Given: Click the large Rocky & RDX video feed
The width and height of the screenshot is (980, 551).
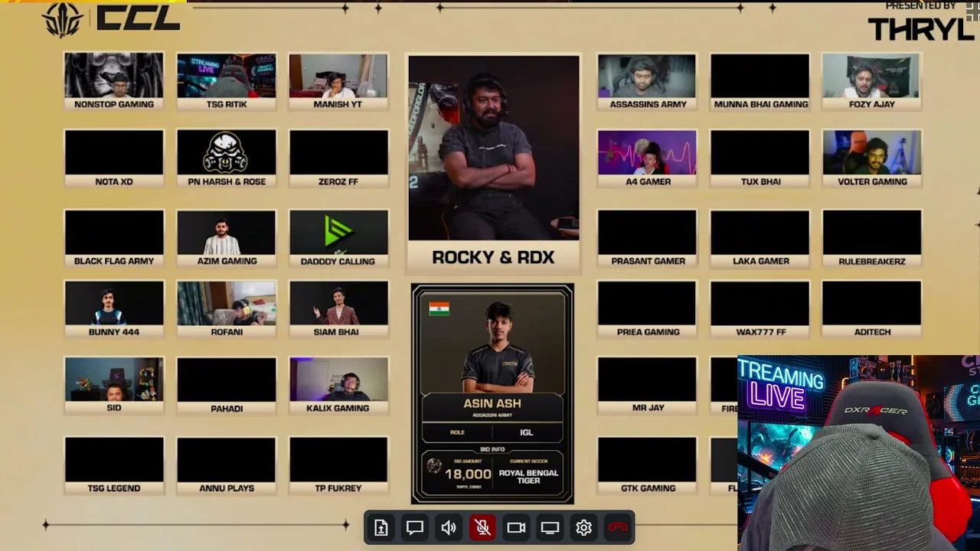Looking at the screenshot, I should point(494,148).
